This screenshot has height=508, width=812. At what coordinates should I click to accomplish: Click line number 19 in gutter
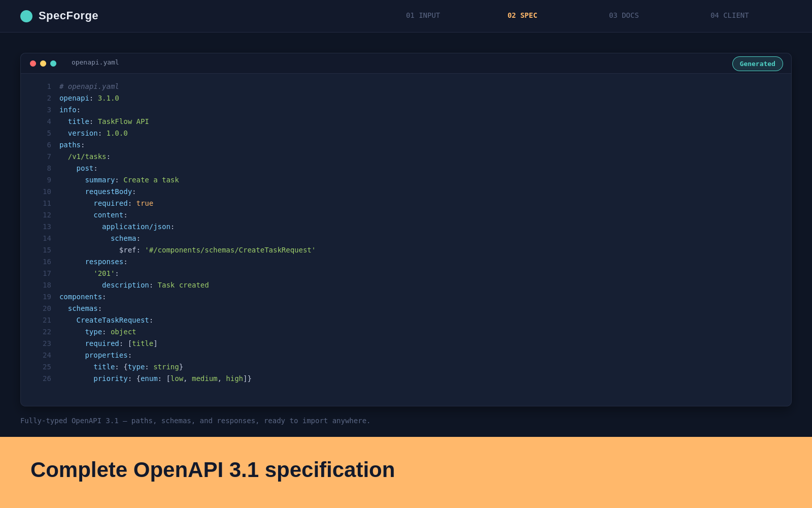(47, 297)
